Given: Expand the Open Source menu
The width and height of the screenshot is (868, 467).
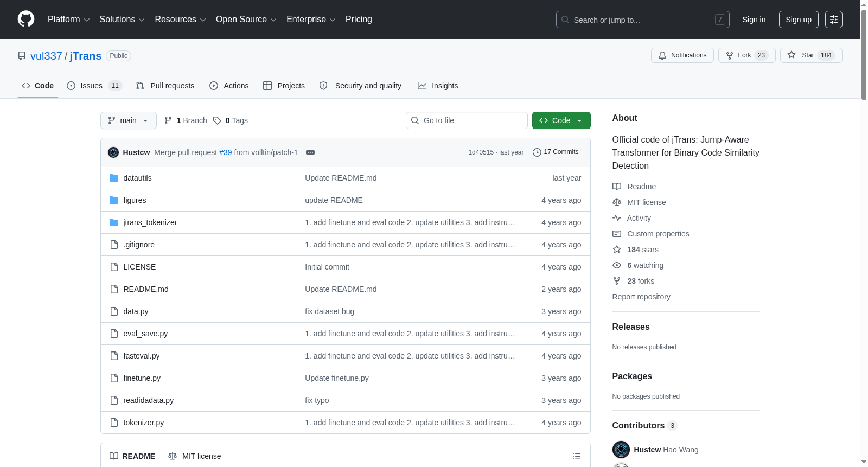Looking at the screenshot, I should pos(246,20).
